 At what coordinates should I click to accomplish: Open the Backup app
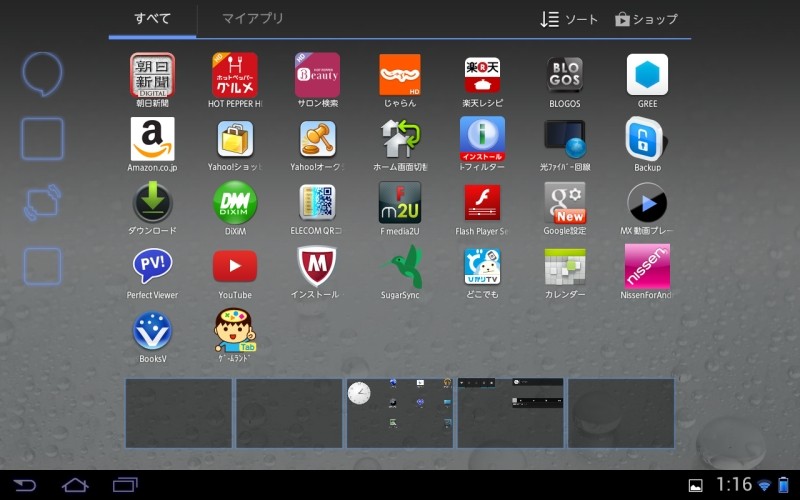[x=647, y=139]
